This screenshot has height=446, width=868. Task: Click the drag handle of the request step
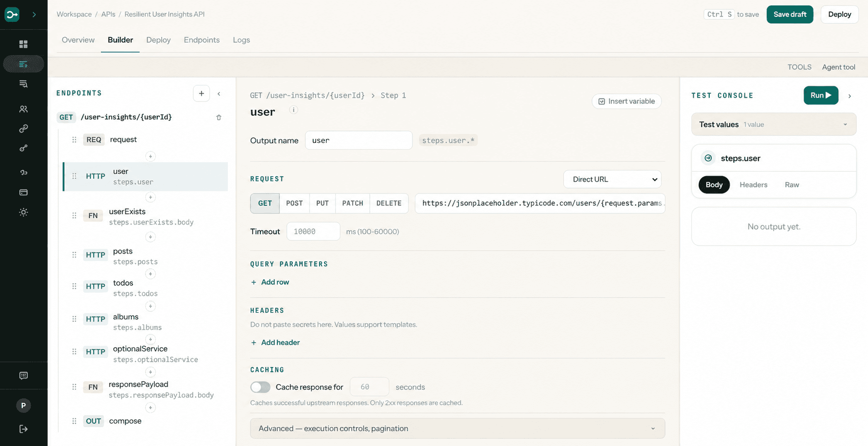(74, 140)
